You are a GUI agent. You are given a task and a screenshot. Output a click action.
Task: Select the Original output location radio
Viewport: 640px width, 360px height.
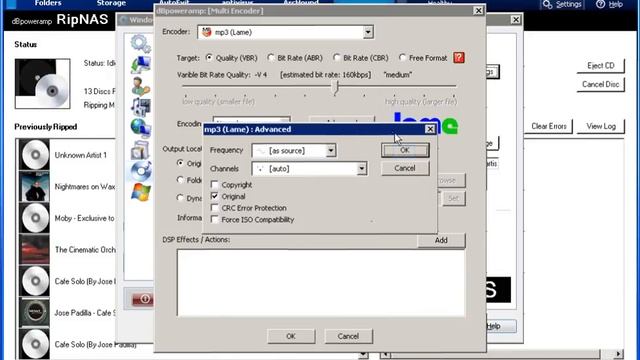pyautogui.click(x=180, y=163)
